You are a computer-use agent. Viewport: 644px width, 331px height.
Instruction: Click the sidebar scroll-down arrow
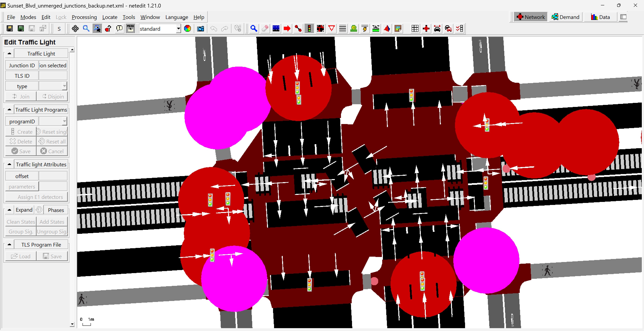72,324
